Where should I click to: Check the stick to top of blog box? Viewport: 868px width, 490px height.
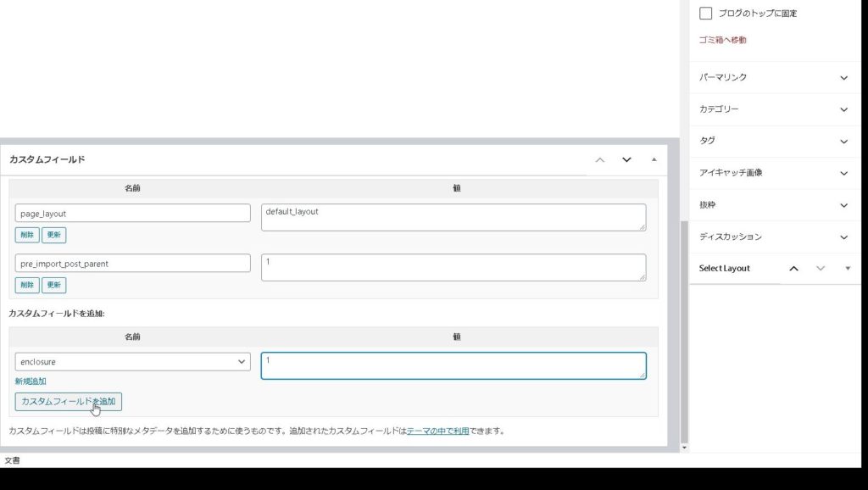point(705,14)
